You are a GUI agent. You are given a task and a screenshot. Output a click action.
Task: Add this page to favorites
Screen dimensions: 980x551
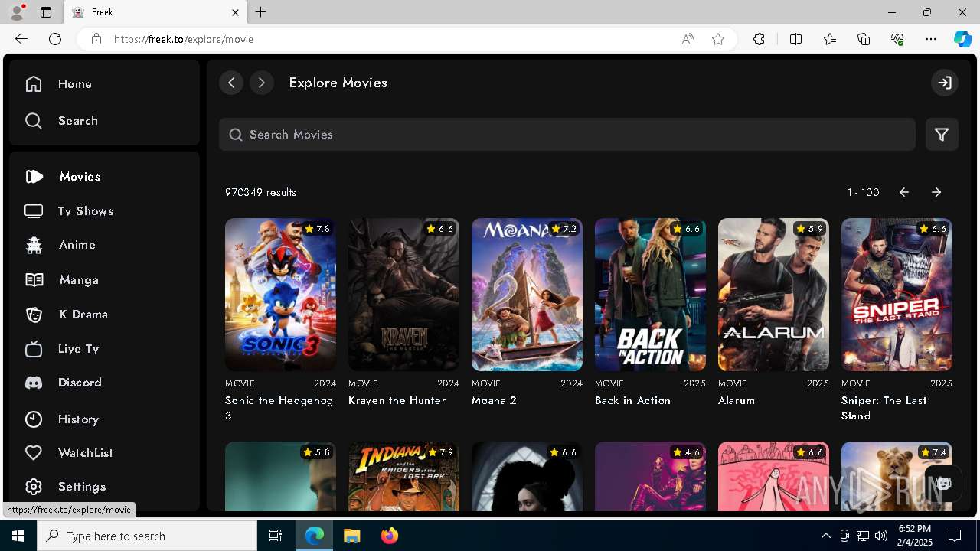tap(718, 39)
